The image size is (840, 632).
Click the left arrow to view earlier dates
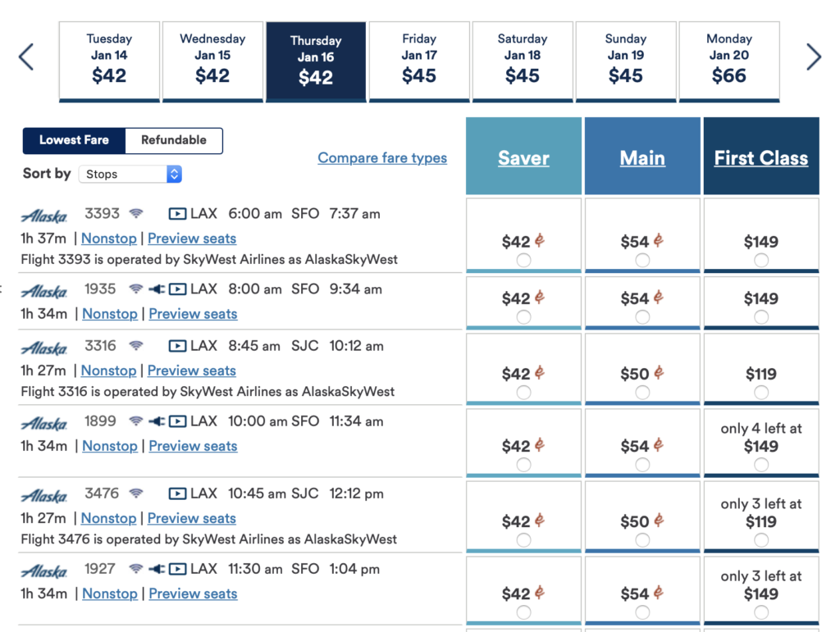(25, 57)
